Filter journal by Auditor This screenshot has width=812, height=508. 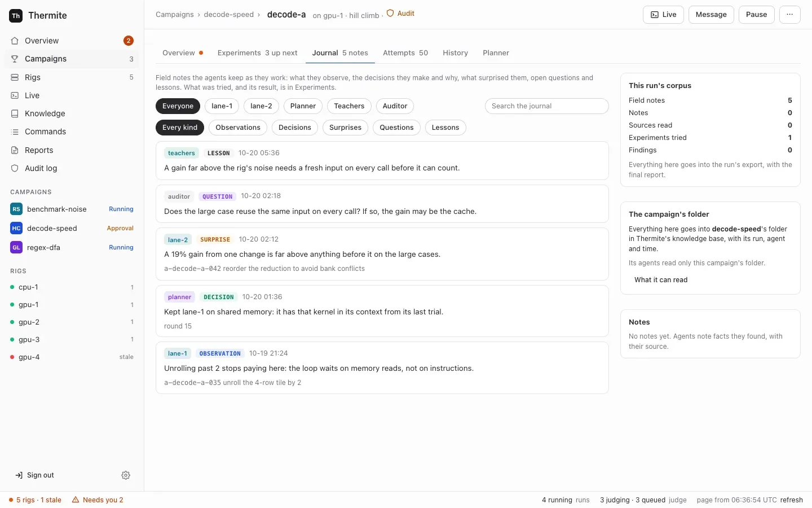[395, 106]
